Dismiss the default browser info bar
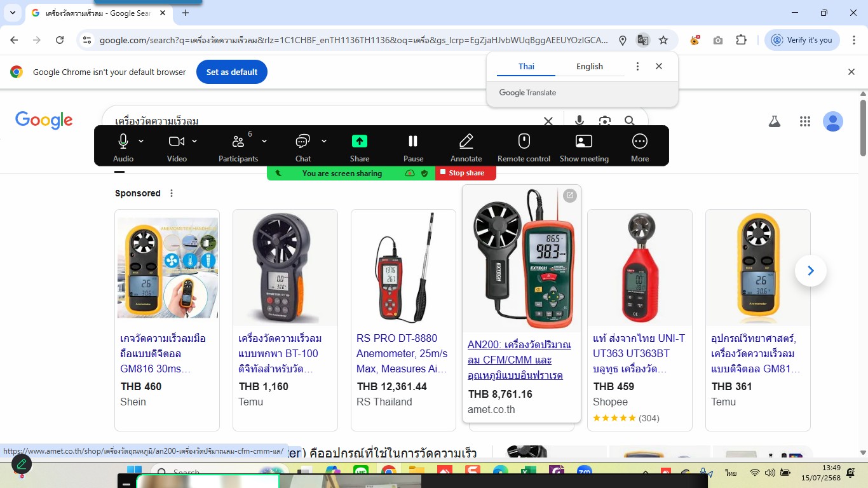This screenshot has width=868, height=488. [851, 72]
